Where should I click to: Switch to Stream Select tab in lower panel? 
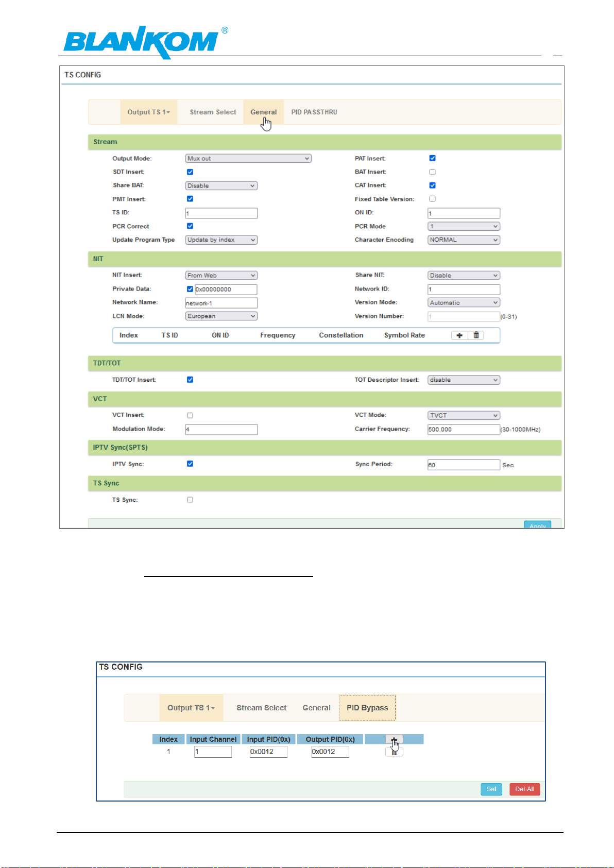261,708
